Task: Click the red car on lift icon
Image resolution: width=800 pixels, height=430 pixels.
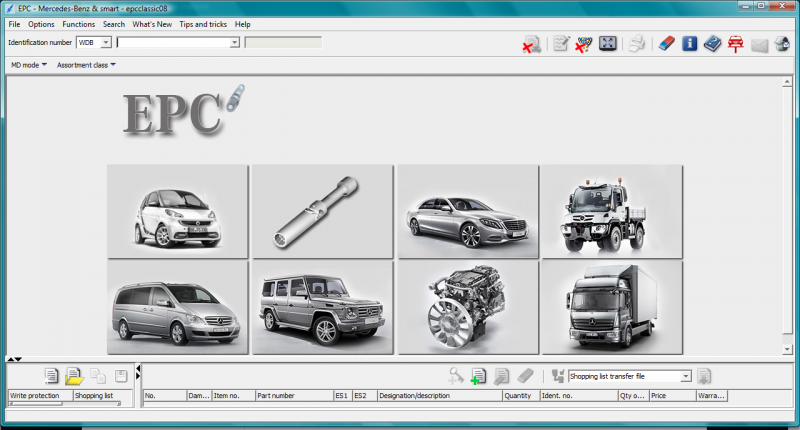Action: (735, 43)
